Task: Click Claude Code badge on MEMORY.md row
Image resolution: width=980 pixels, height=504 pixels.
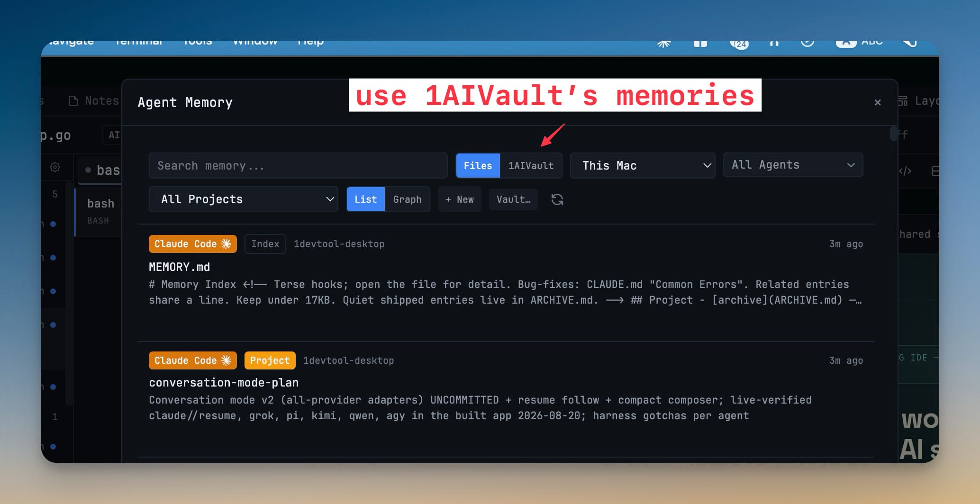Action: click(x=193, y=244)
